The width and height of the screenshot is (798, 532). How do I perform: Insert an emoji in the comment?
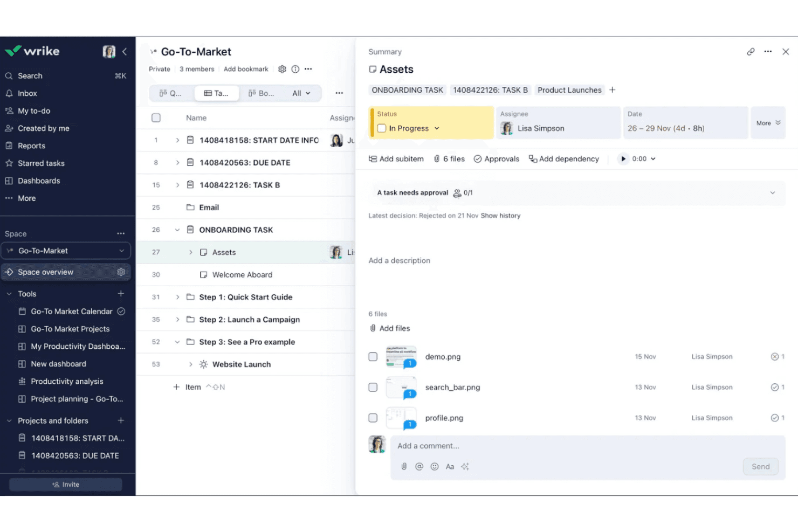coord(435,467)
